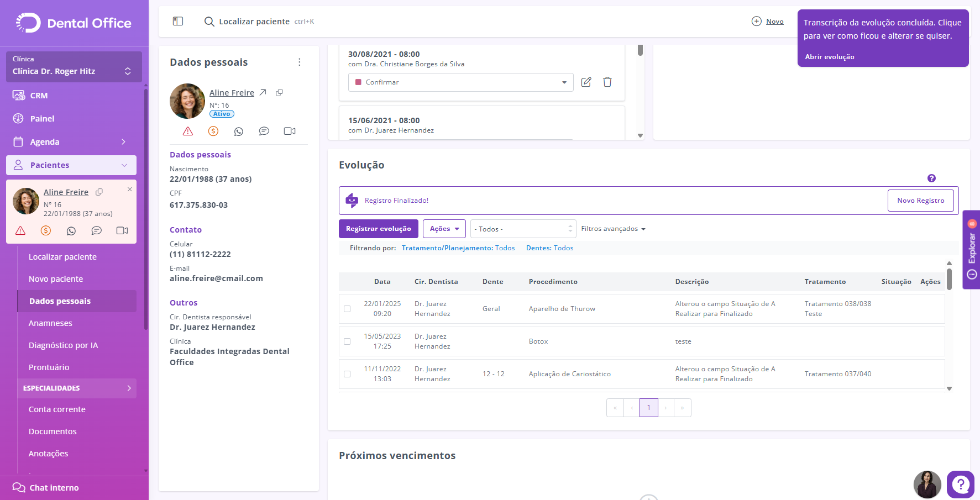Click the support agent avatar
Screen dimensions: 980x500
click(927, 485)
